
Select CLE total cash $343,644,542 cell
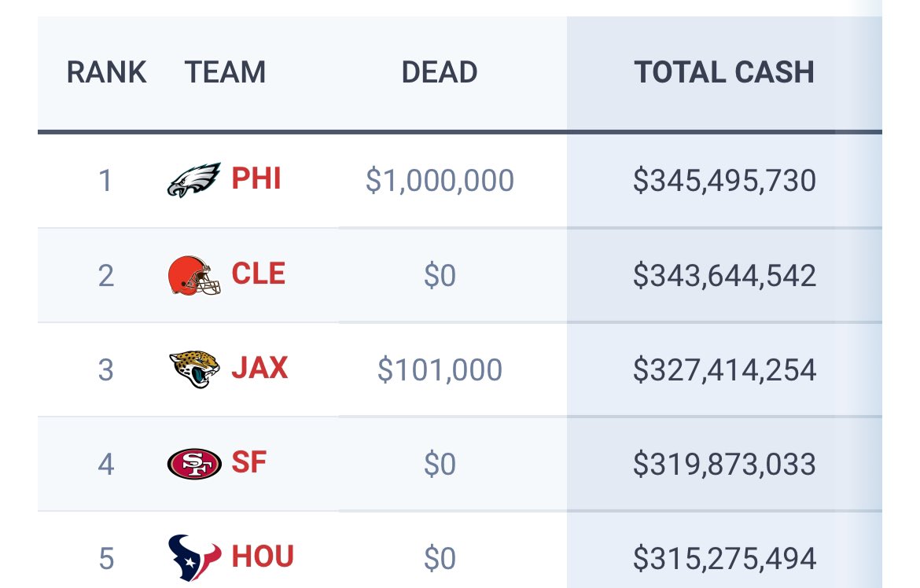point(724,275)
